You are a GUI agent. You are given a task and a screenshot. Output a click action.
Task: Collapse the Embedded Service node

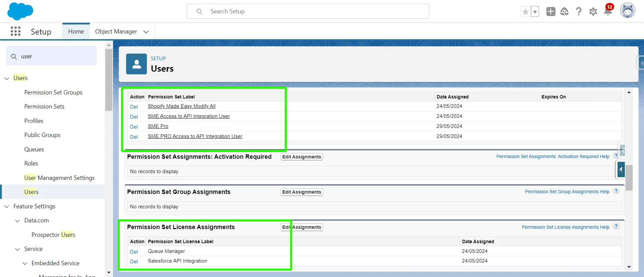pyautogui.click(x=25, y=264)
